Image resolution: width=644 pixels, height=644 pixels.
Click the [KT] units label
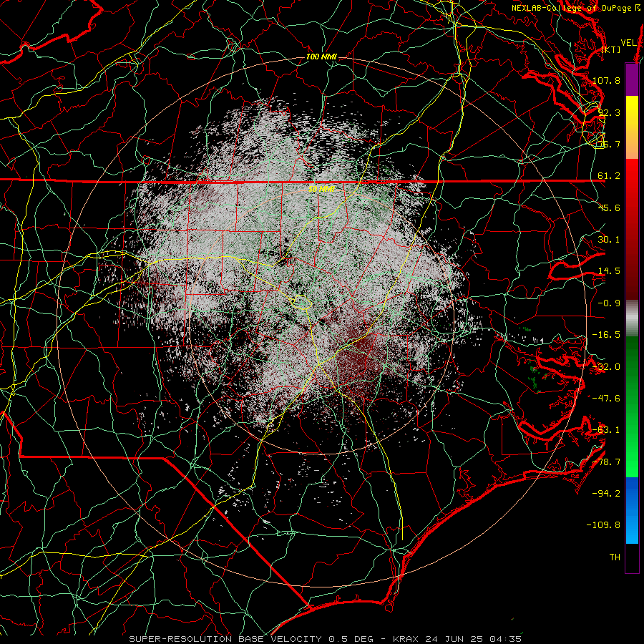click(611, 49)
